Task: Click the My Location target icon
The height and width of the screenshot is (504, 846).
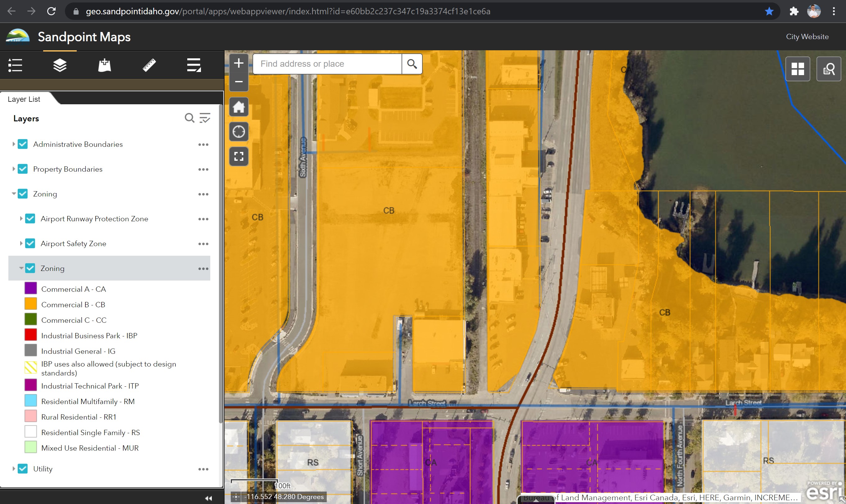Action: [239, 132]
